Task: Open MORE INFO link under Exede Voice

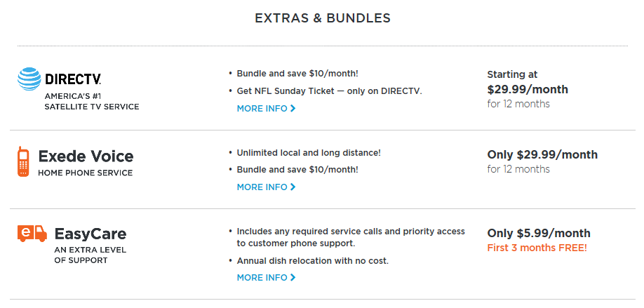Action: click(266, 187)
